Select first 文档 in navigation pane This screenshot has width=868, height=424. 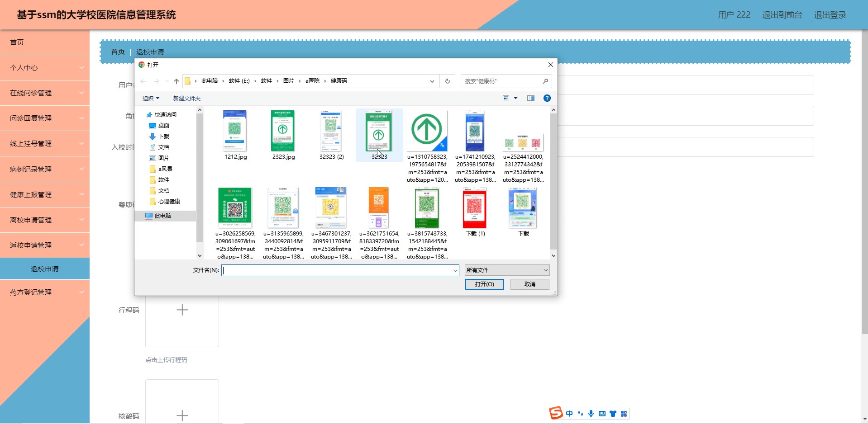(163, 147)
